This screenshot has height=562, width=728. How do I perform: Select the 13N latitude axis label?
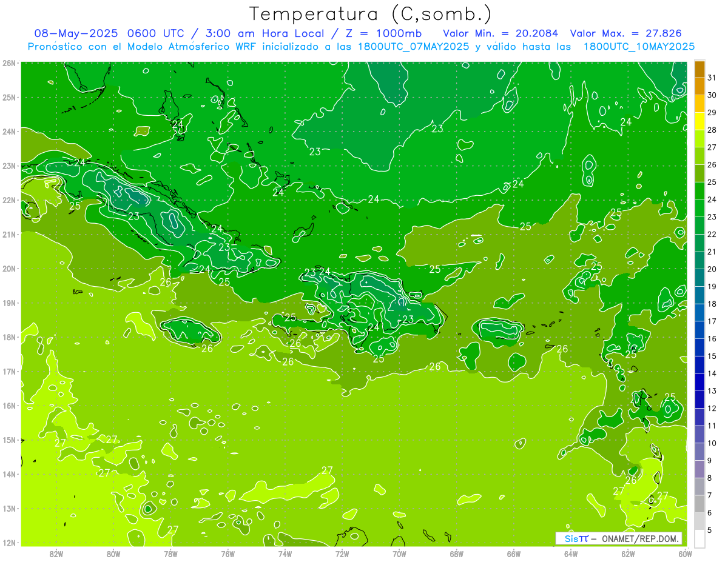pos(8,508)
